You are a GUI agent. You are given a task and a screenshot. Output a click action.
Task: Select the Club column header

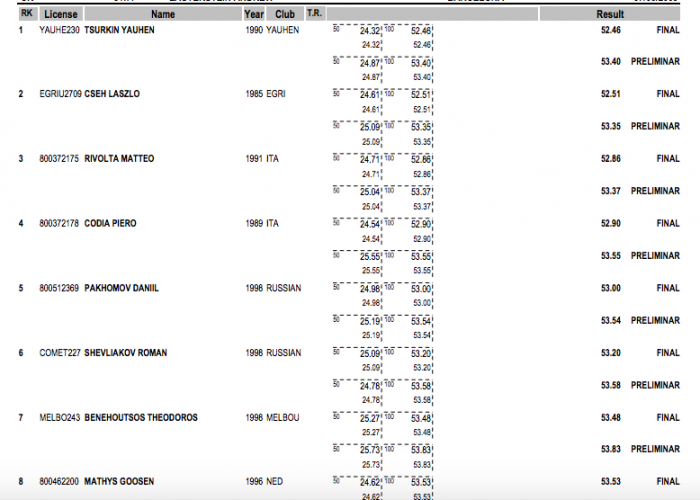click(285, 15)
